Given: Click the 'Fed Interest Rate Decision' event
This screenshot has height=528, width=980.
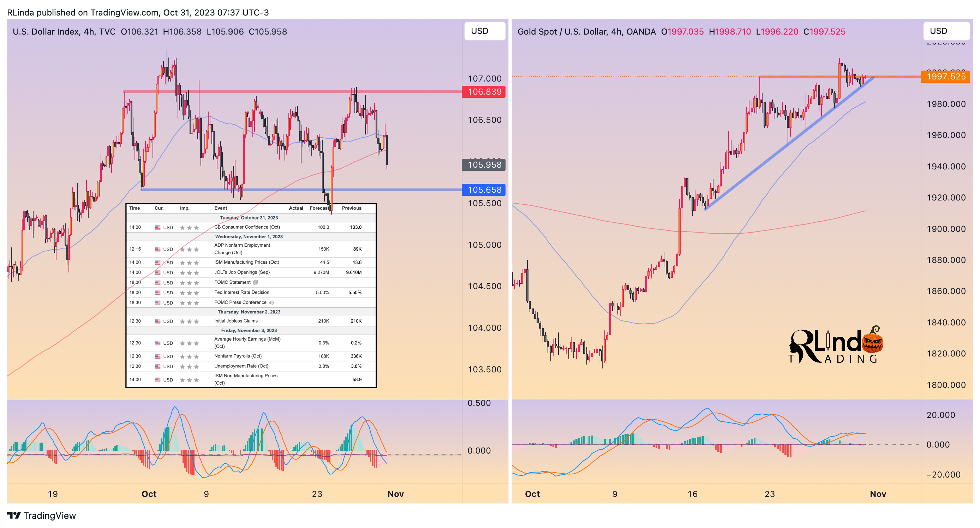Looking at the screenshot, I should point(241,293).
